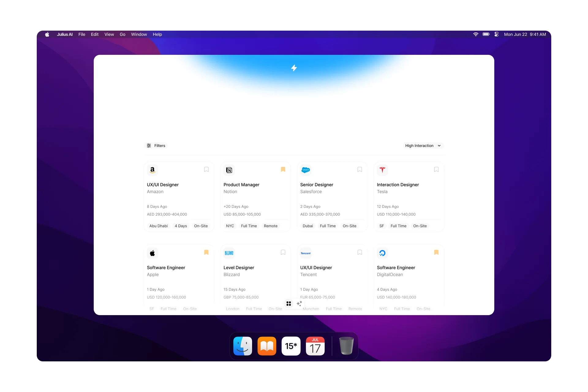The image size is (588, 392).
Task: Click the Tencent company logo
Action: (x=306, y=253)
